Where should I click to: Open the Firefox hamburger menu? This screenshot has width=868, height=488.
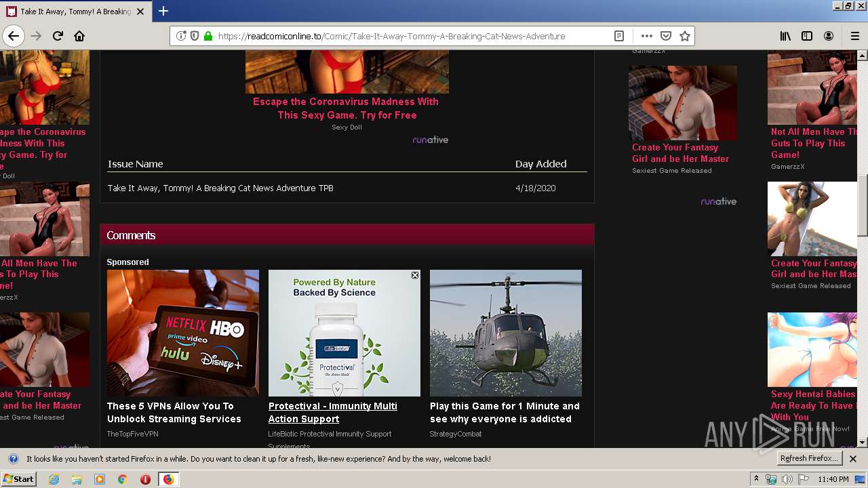(x=855, y=36)
